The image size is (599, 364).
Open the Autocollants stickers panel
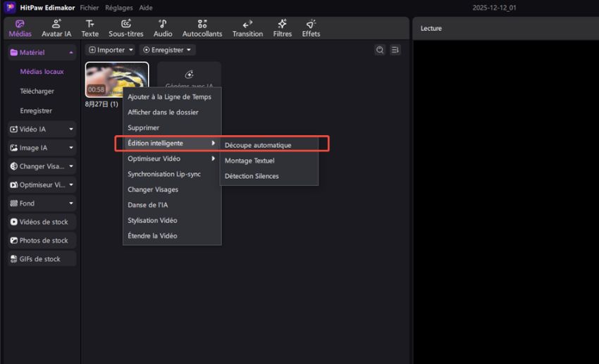point(202,28)
